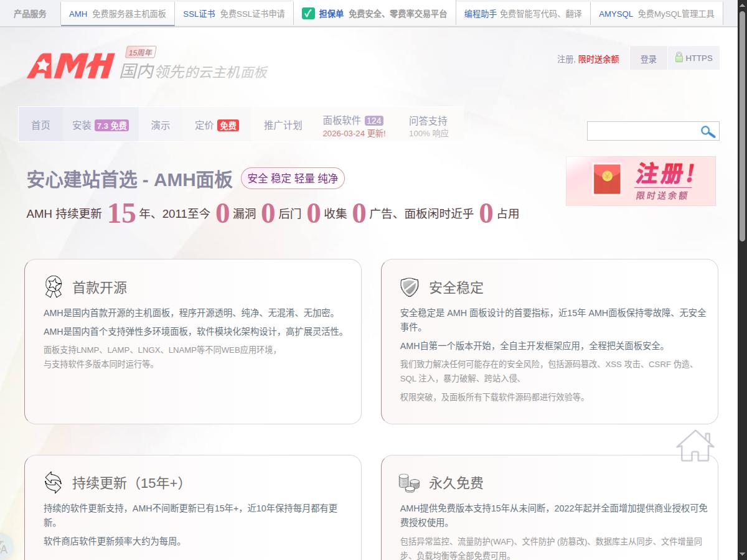Go to the 演示 demo page

(160, 125)
